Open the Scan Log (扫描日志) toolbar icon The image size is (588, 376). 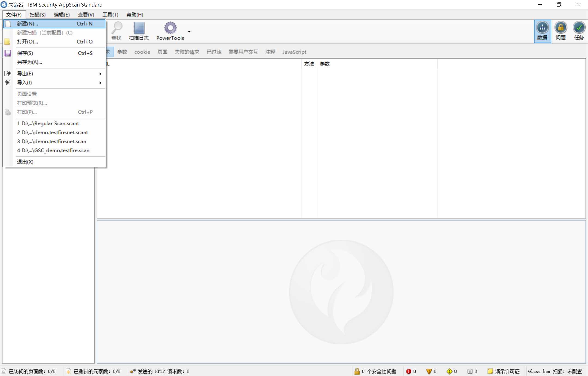click(x=139, y=28)
